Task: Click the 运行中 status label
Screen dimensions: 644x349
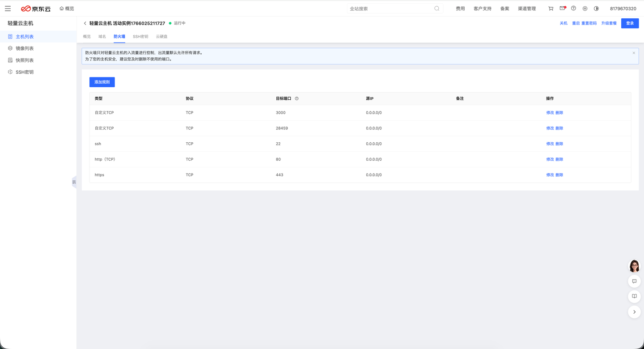Action: click(x=179, y=23)
